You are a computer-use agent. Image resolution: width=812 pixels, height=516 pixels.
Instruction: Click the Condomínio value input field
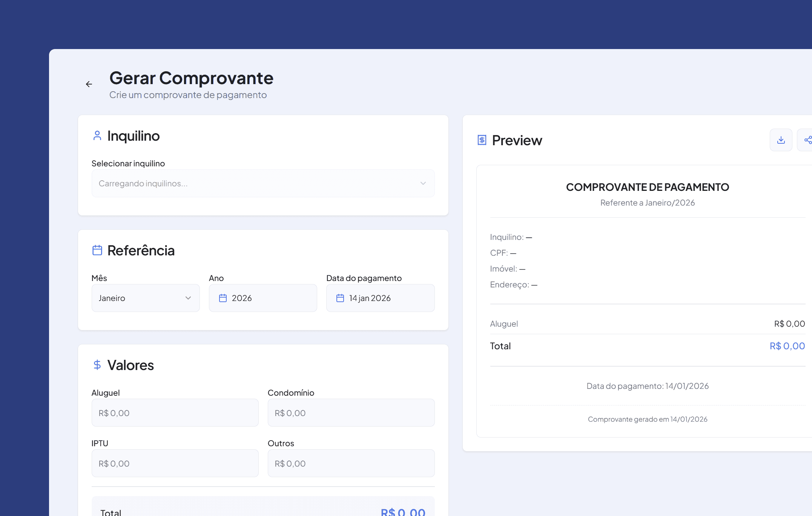click(x=351, y=413)
